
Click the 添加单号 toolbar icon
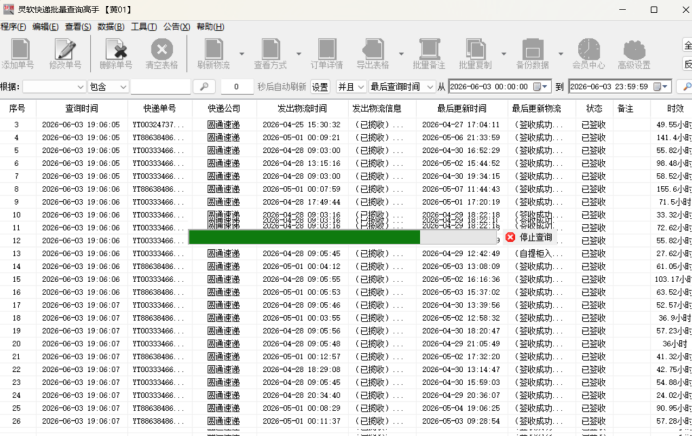click(20, 49)
